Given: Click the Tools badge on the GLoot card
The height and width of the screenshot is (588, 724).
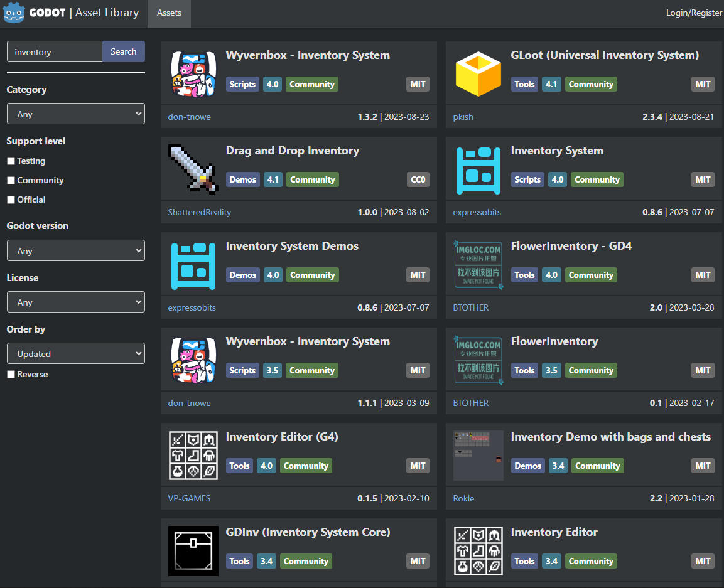Looking at the screenshot, I should point(524,84).
